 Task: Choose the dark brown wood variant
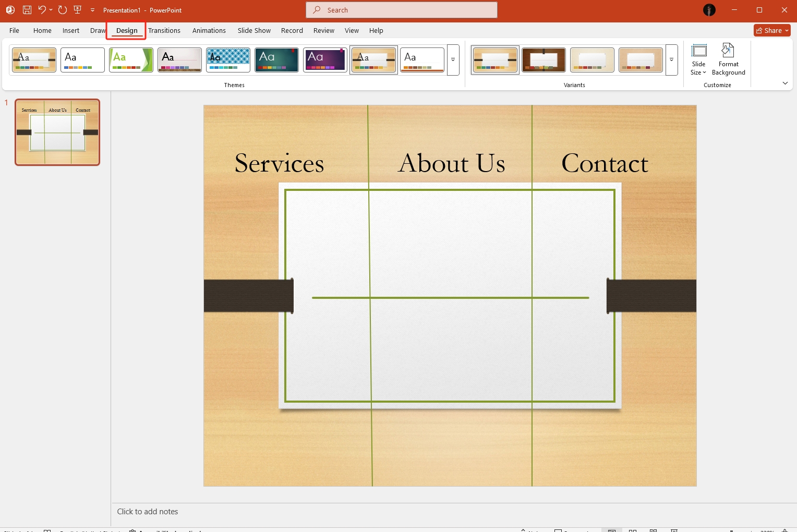(x=544, y=60)
